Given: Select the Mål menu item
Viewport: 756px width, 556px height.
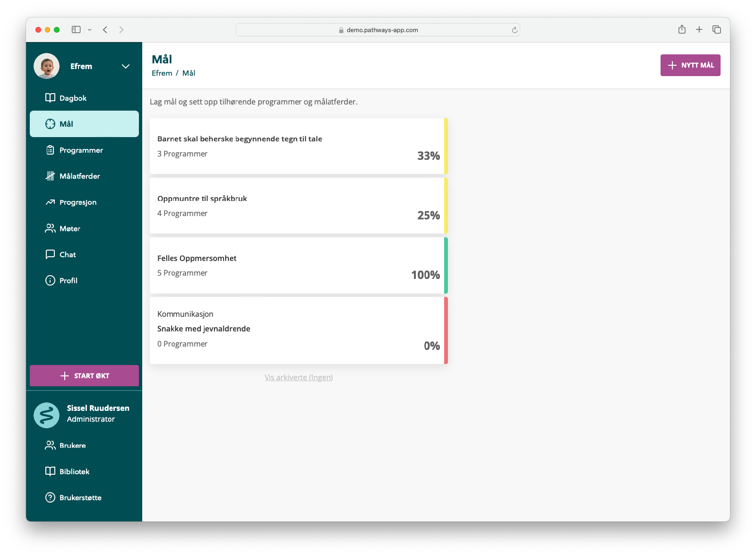Looking at the screenshot, I should [x=84, y=124].
